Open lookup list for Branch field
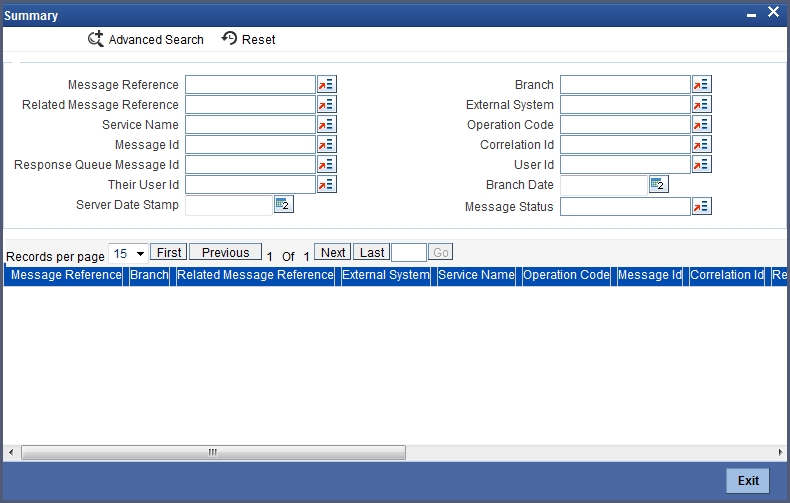 701,84
